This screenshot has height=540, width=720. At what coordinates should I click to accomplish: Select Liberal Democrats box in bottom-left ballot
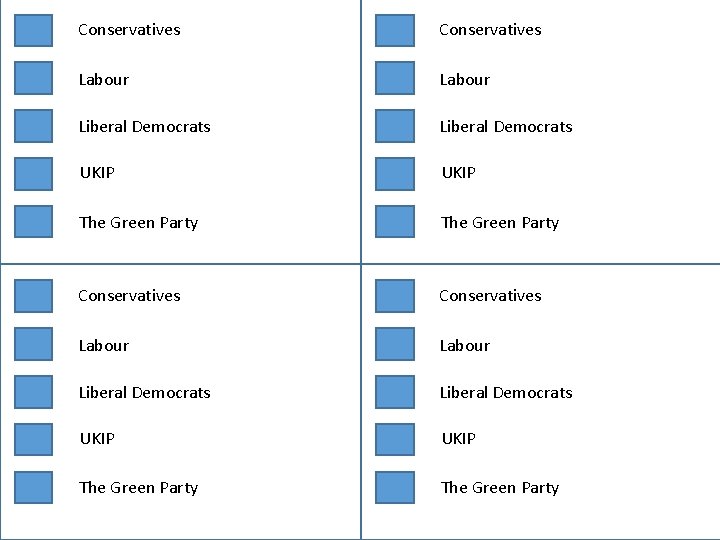(34, 392)
